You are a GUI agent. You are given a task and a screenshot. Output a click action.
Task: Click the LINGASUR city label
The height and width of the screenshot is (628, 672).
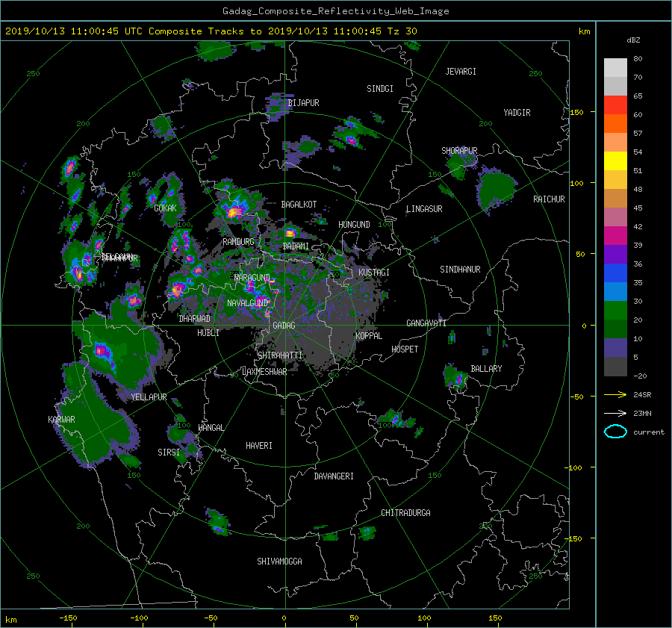coord(424,209)
